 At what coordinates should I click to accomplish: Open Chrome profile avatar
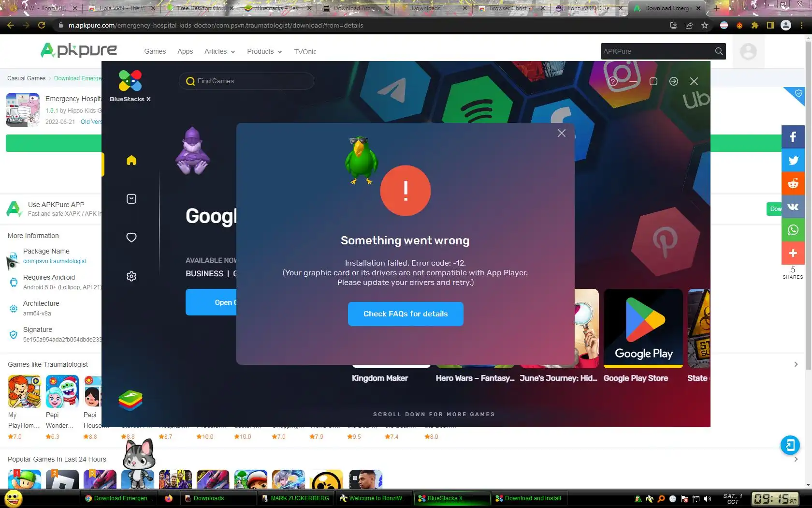point(786,25)
